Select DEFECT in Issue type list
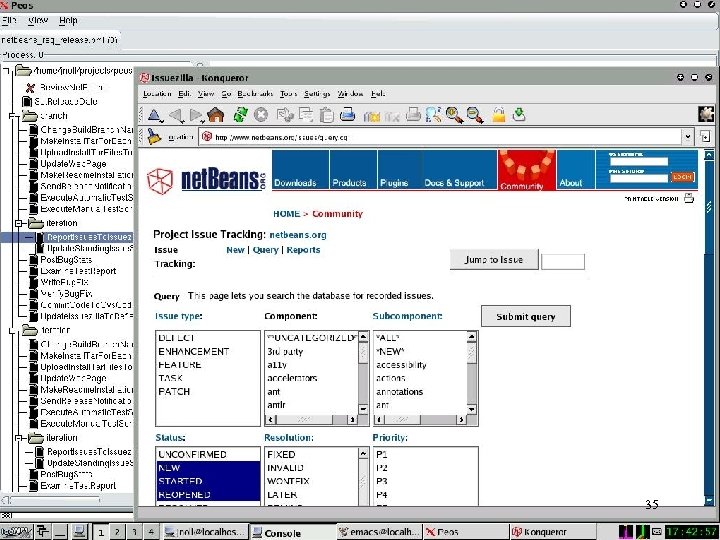 click(x=208, y=338)
